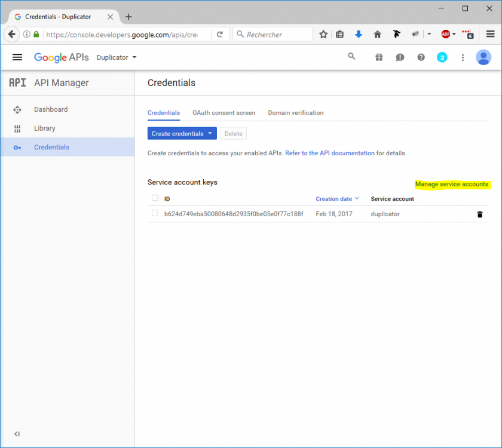502x448 pixels.
Task: Click the Rechercher search field
Action: (276, 35)
